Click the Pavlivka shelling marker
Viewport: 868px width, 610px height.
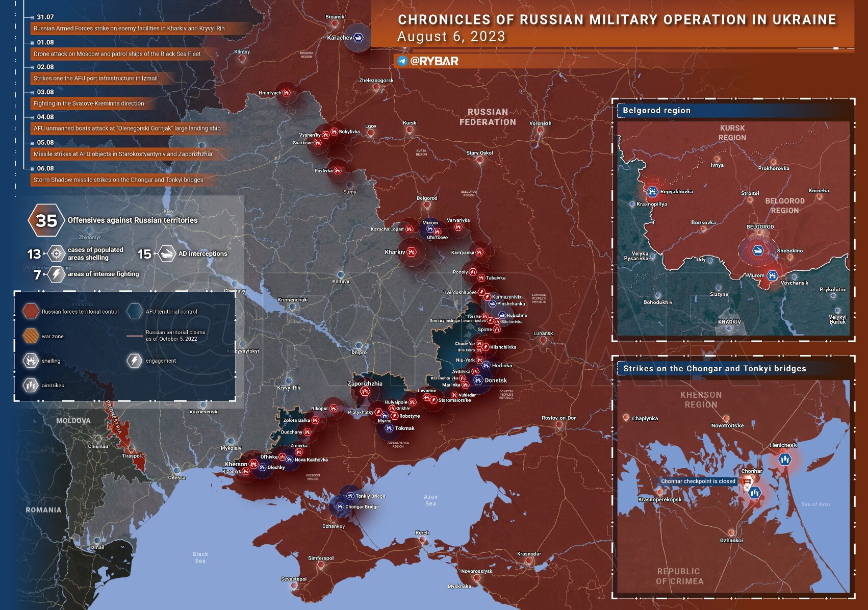[337, 170]
